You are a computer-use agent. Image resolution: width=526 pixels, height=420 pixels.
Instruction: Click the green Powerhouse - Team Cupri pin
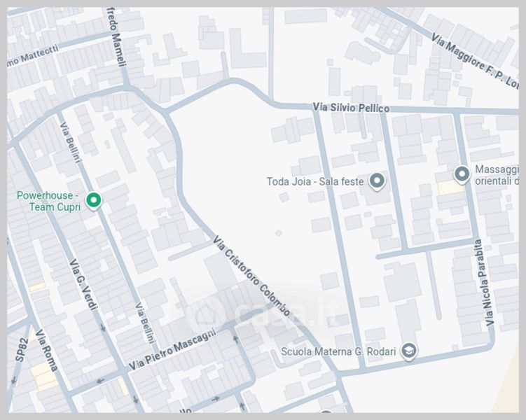93,202
